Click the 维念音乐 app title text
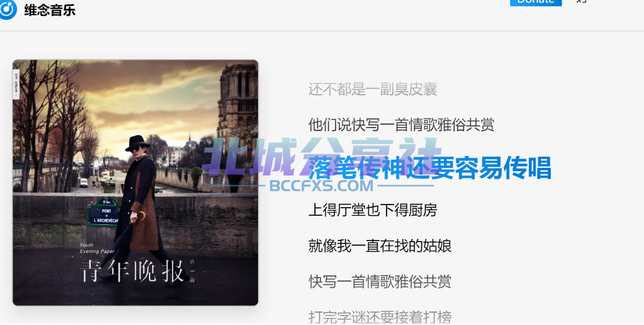644x325 pixels. pyautogui.click(x=49, y=10)
